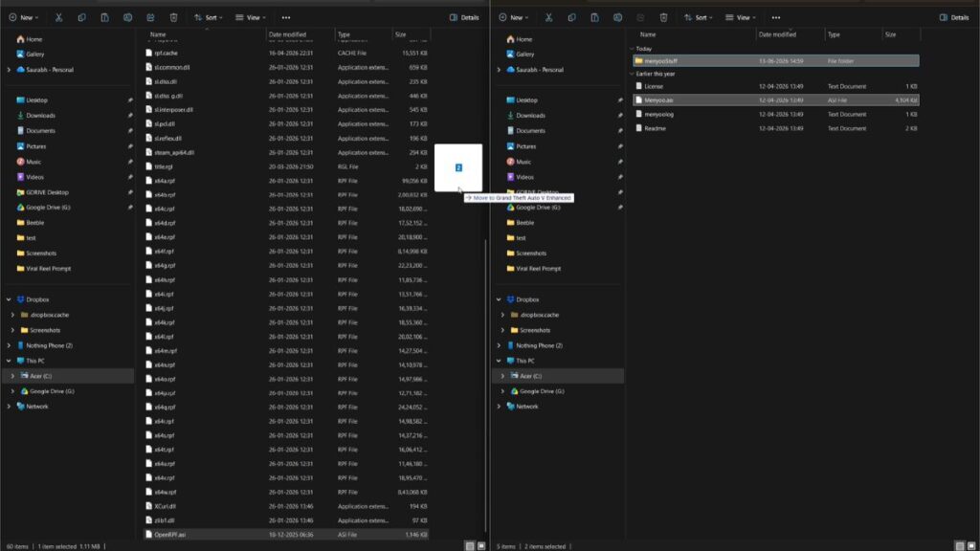This screenshot has height=551, width=980.
Task: Open the Sort dropdown in left Explorer window
Action: coord(208,17)
